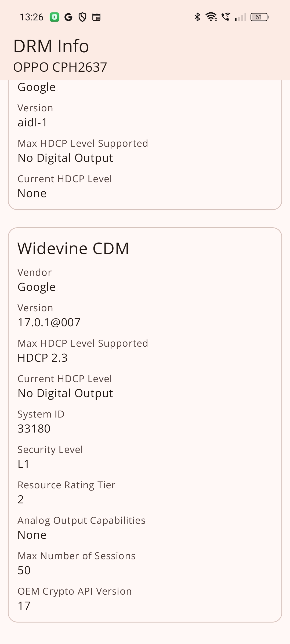Select the Widevine version 17.0.1@007 value
The height and width of the screenshot is (644, 290).
[x=49, y=322]
